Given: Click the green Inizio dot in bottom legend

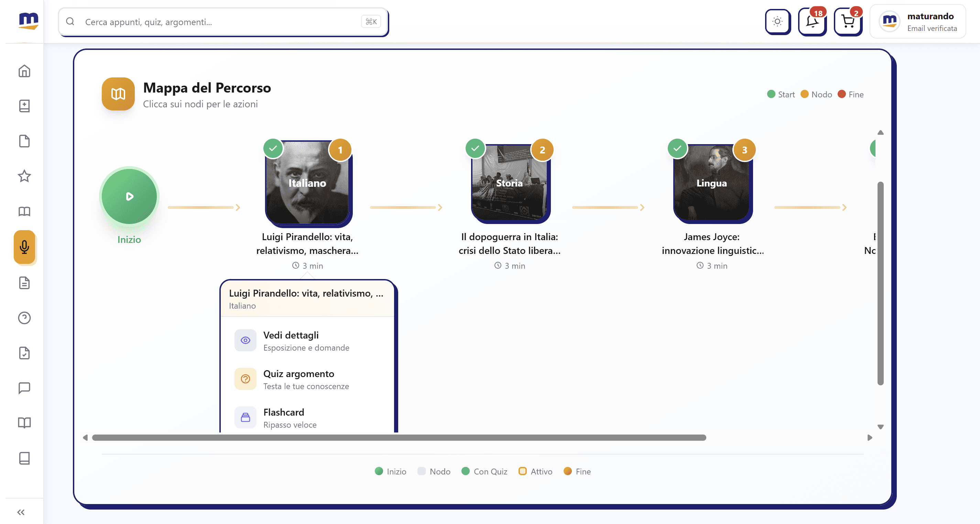Looking at the screenshot, I should click(x=379, y=471).
